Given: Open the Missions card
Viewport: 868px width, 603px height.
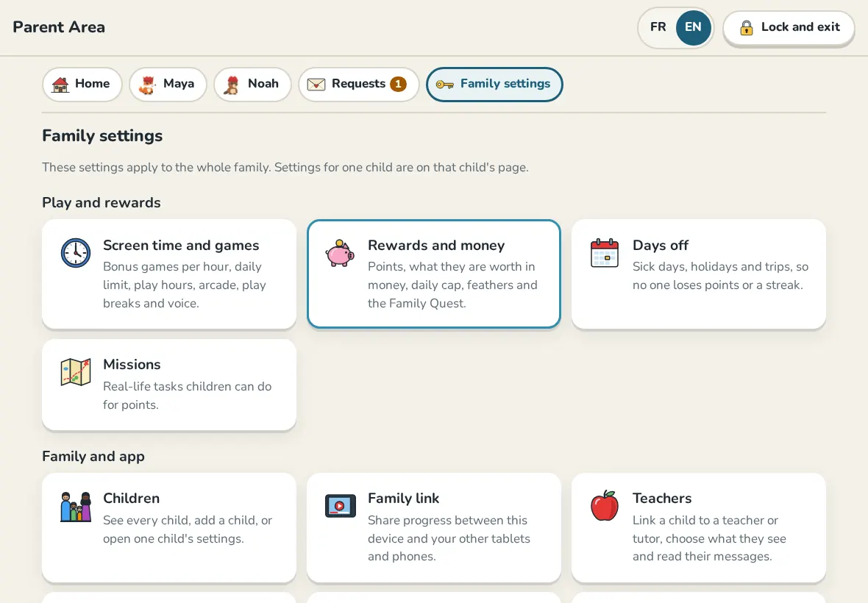Looking at the screenshot, I should click(169, 385).
